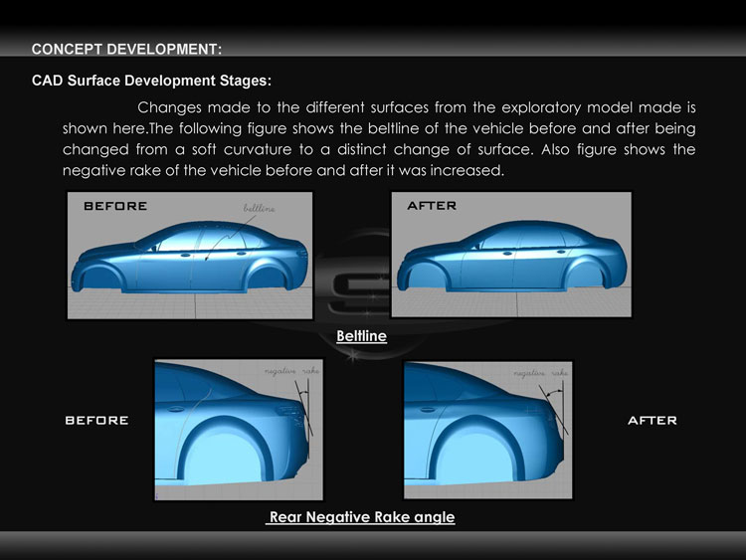Click the rake angle arrow marker in after image
746x560 pixels.
coord(554,393)
